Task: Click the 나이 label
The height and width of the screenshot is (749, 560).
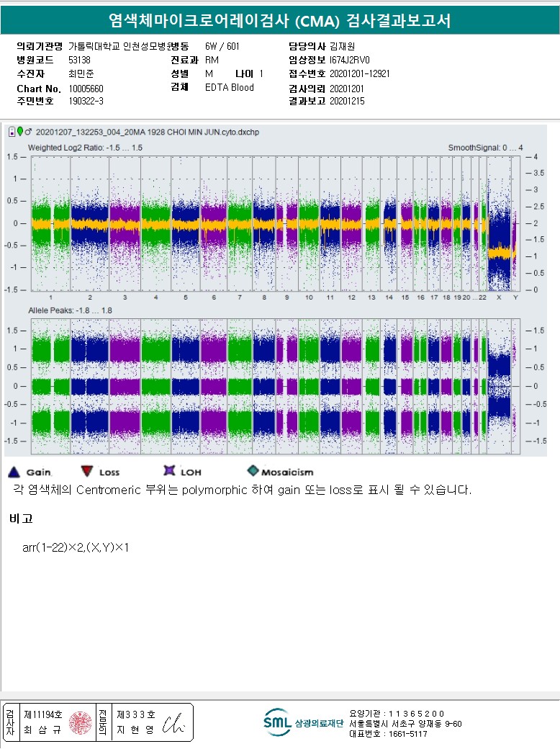Action: (244, 74)
